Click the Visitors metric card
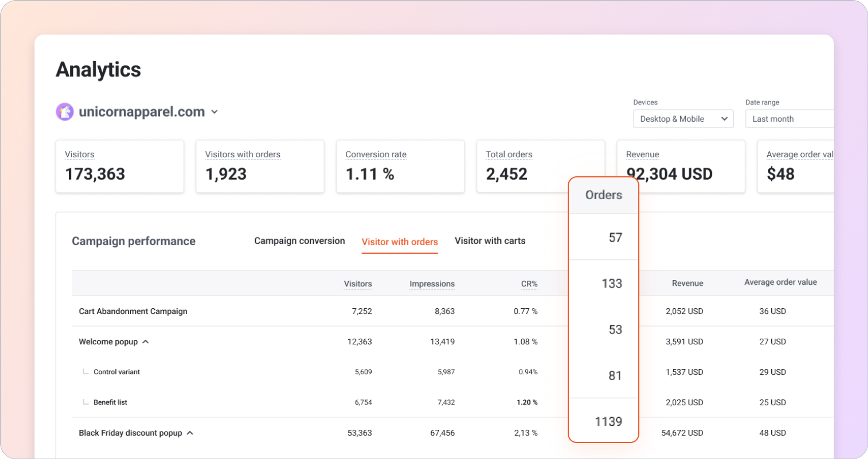Image resolution: width=868 pixels, height=459 pixels. [120, 166]
